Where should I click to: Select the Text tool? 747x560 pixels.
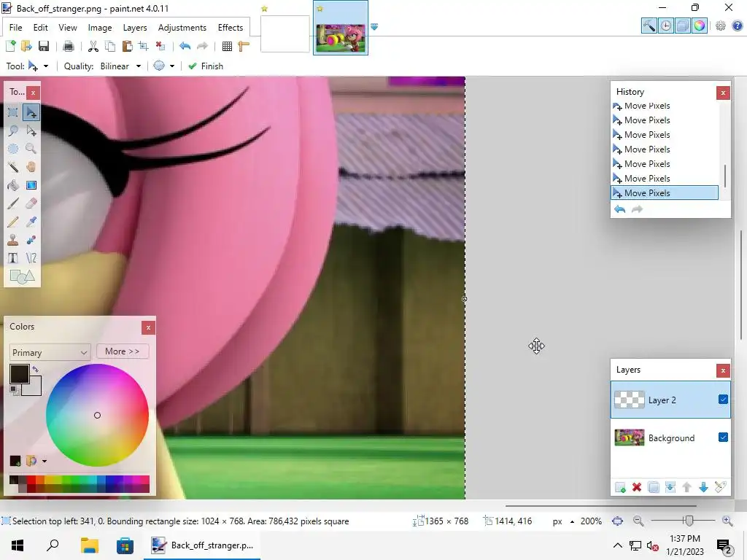[13, 258]
